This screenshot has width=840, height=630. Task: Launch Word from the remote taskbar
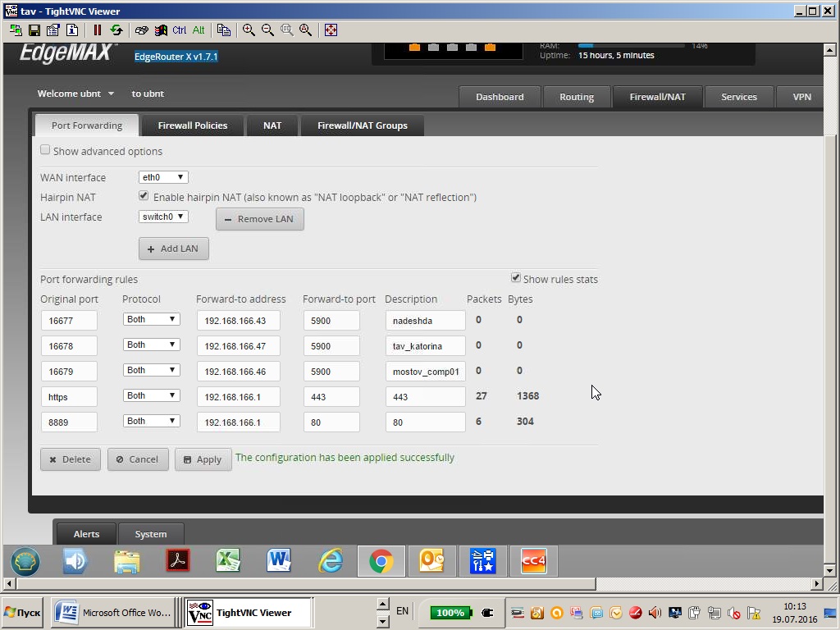[279, 561]
